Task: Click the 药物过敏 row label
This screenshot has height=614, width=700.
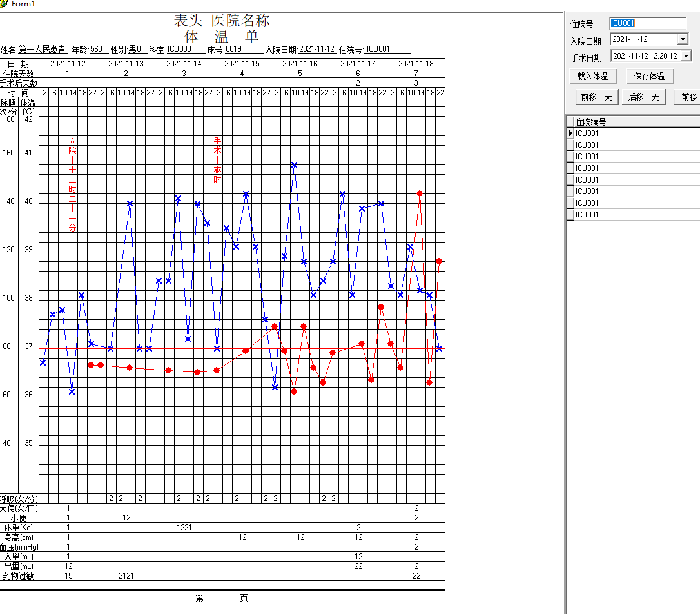Action: coord(18,575)
